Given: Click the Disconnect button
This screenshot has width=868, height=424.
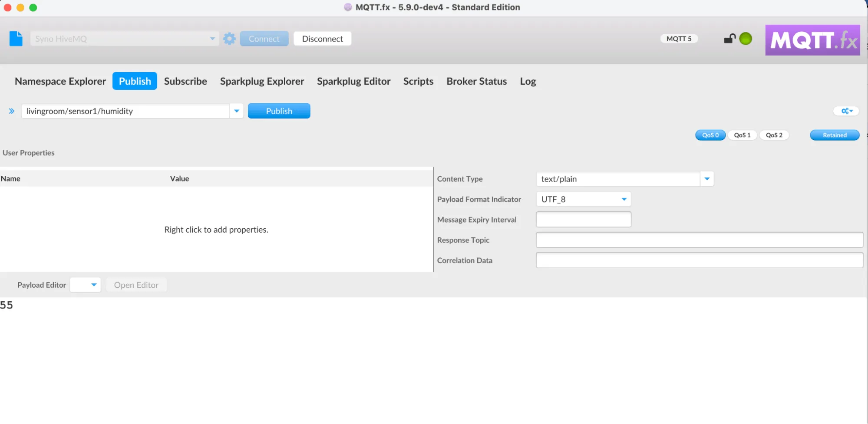Looking at the screenshot, I should pos(322,39).
